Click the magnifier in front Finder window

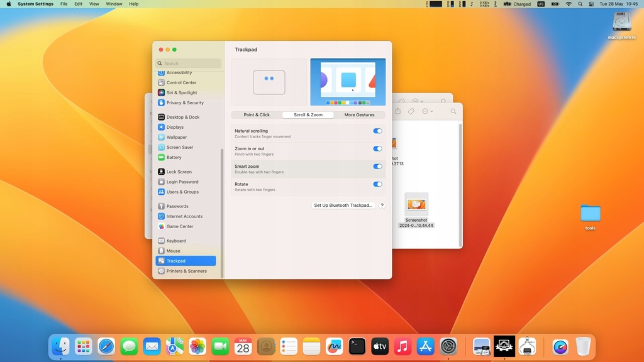(453, 111)
